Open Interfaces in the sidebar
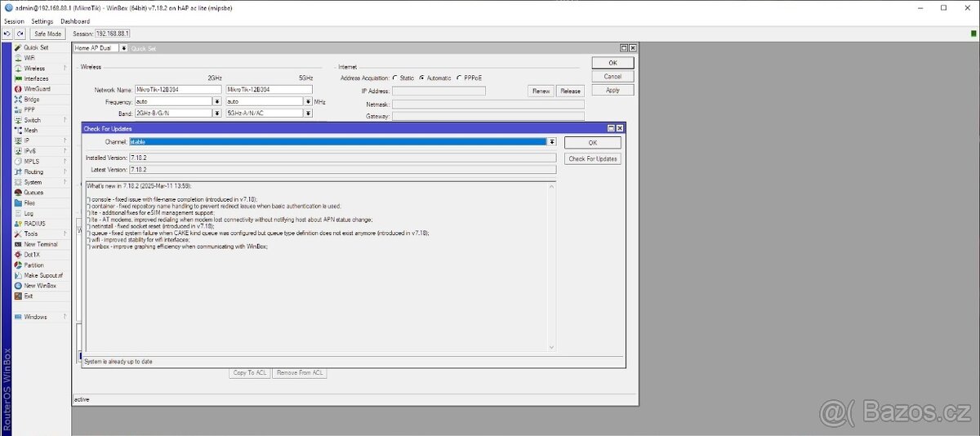Viewport: 980px width, 436px height. click(36, 78)
